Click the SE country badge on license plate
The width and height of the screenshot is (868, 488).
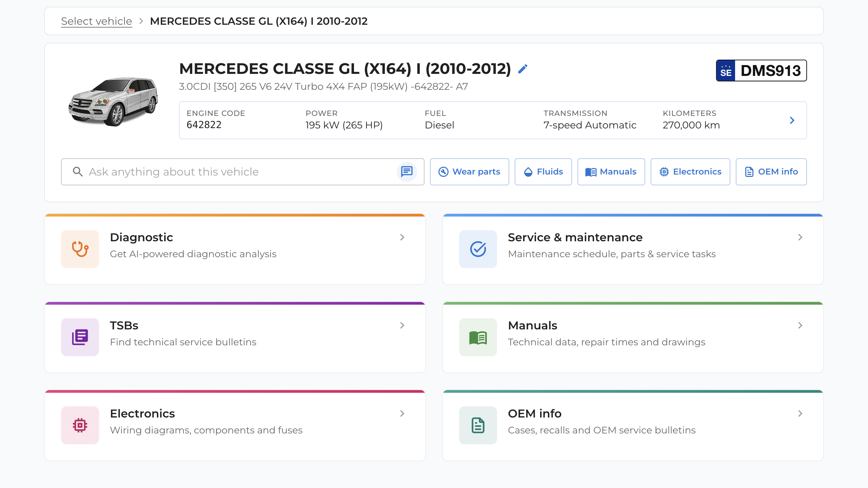point(726,70)
